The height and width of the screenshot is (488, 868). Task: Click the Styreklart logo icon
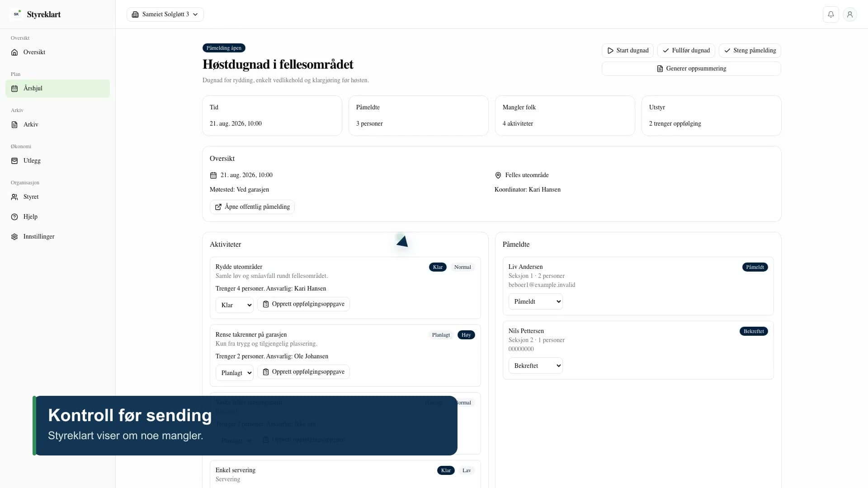pyautogui.click(x=17, y=14)
